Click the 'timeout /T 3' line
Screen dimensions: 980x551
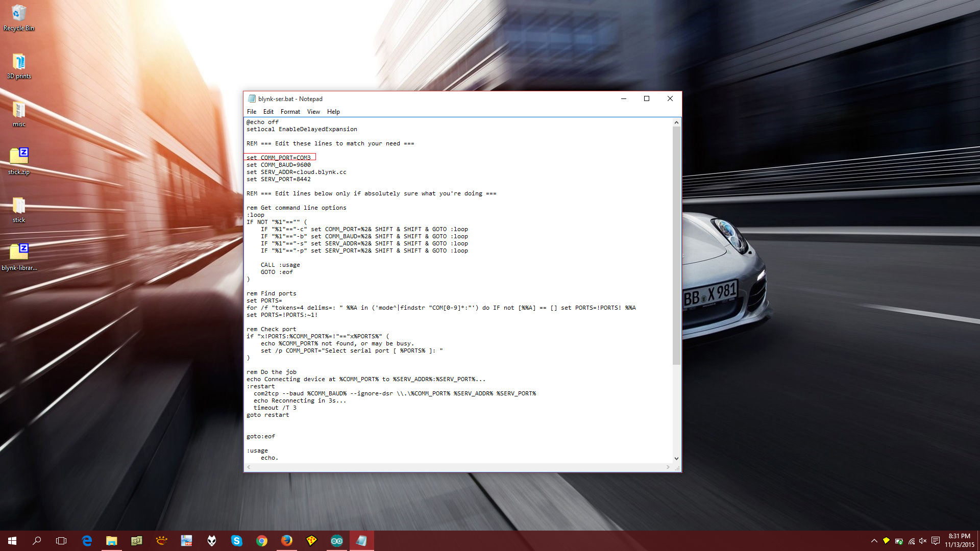[275, 408]
